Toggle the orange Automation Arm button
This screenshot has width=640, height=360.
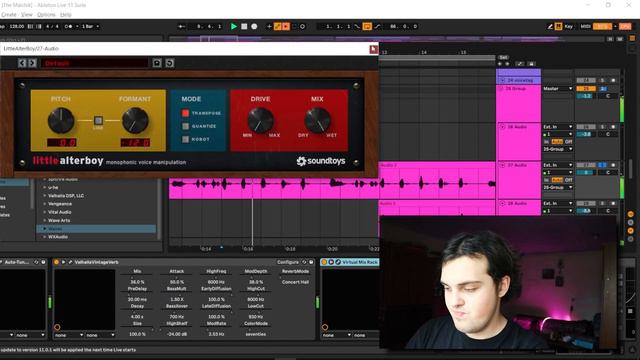tap(278, 26)
